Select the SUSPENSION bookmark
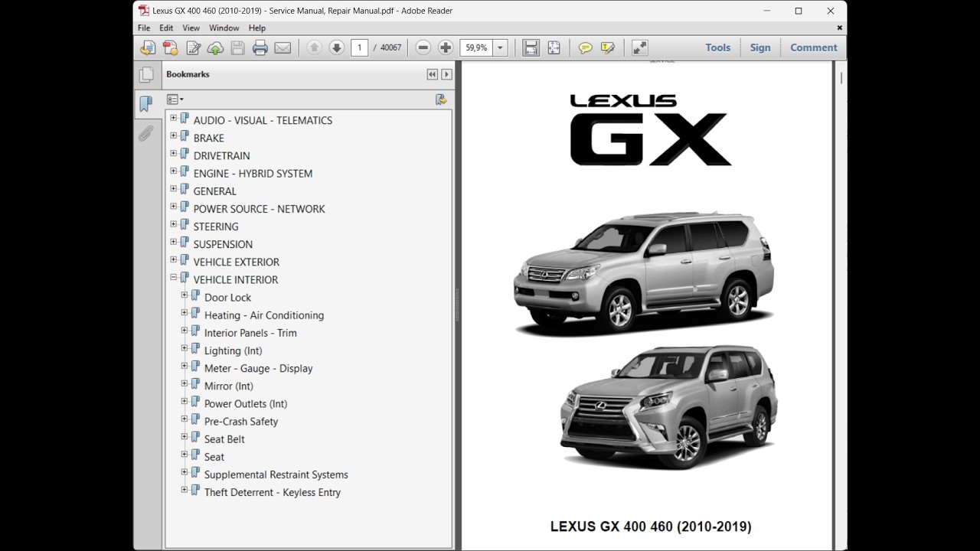This screenshot has width=980, height=551. tap(223, 244)
